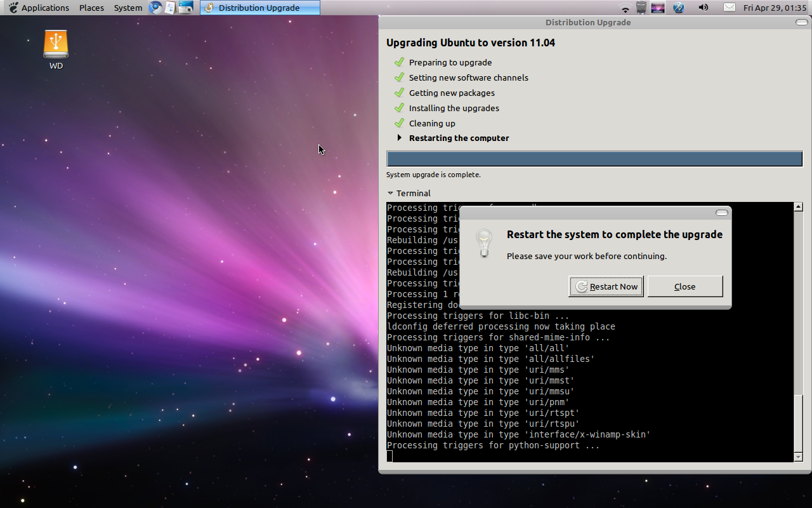This screenshot has height=508, width=812.
Task: Click the Upgrading Ubuntu to version 11.04 heading
Action: pyautogui.click(x=471, y=43)
